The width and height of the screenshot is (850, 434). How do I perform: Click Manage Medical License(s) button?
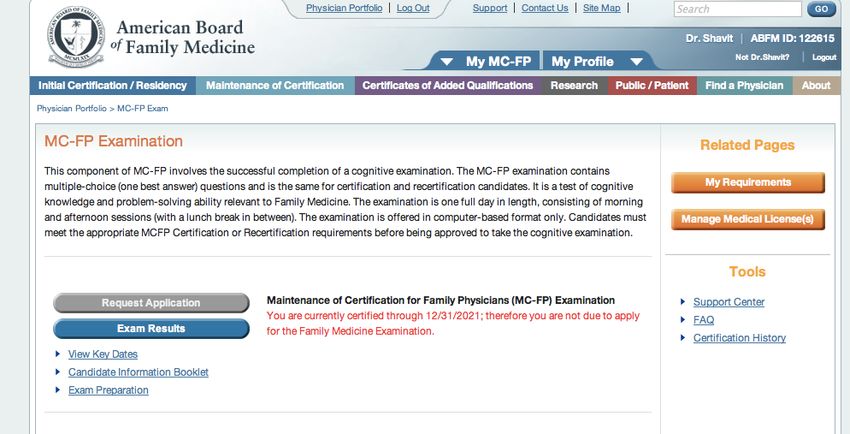coord(748,219)
